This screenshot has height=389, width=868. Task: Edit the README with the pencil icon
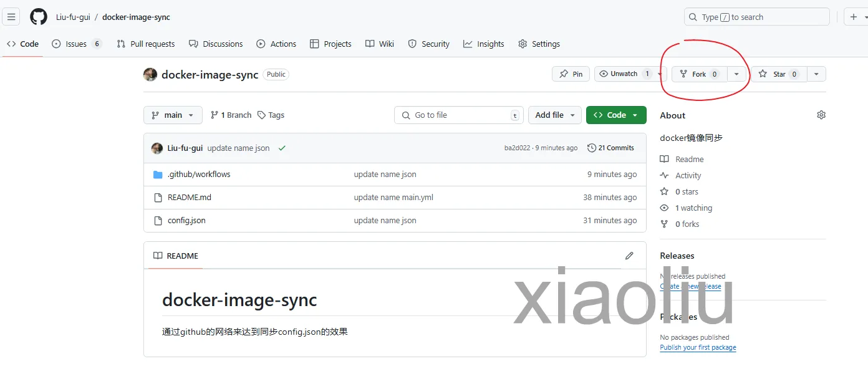629,256
